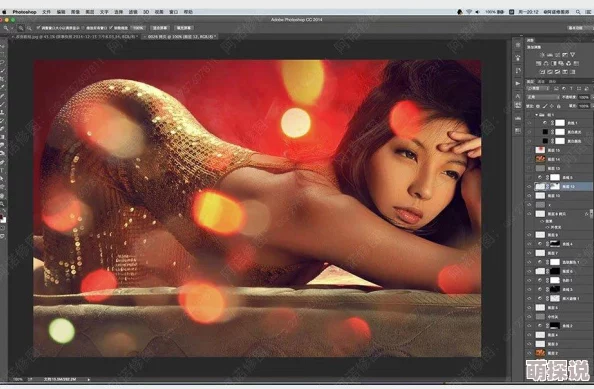Filter layers by type layers T icon
Screen dimensions: 594x389
tap(571, 88)
